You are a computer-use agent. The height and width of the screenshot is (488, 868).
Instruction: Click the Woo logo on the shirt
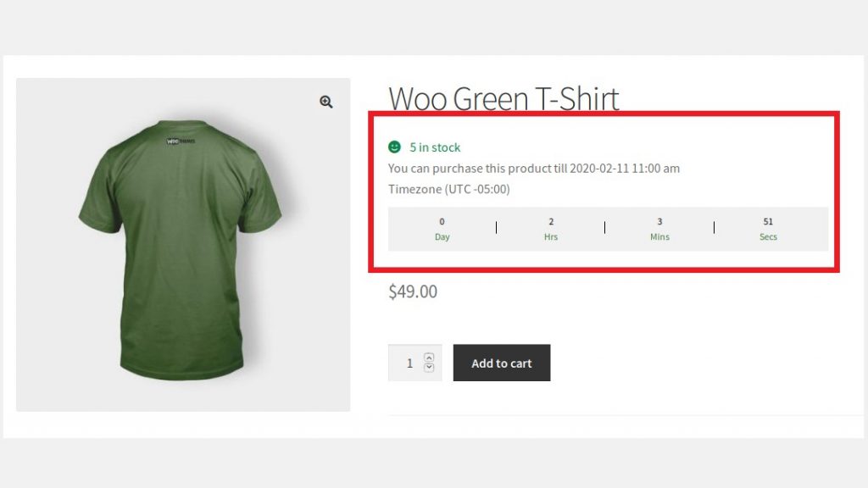pos(181,141)
